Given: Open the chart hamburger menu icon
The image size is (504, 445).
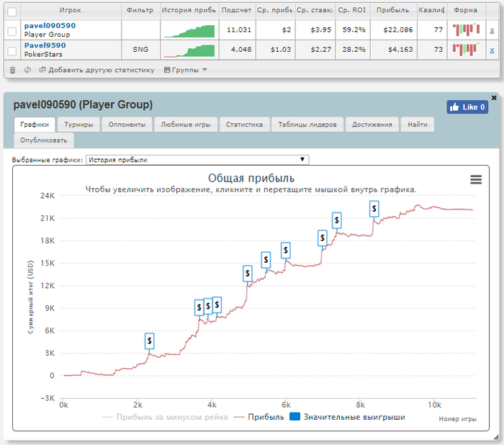Looking at the screenshot, I should [476, 179].
